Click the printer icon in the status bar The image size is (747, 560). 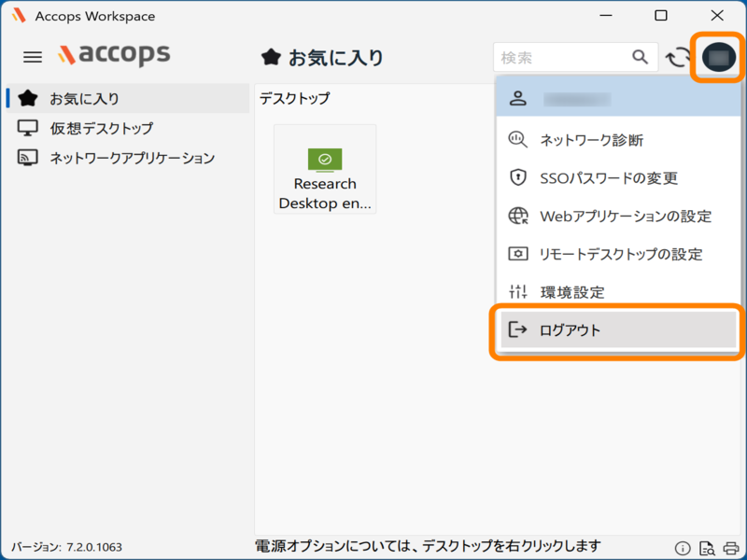click(x=731, y=549)
